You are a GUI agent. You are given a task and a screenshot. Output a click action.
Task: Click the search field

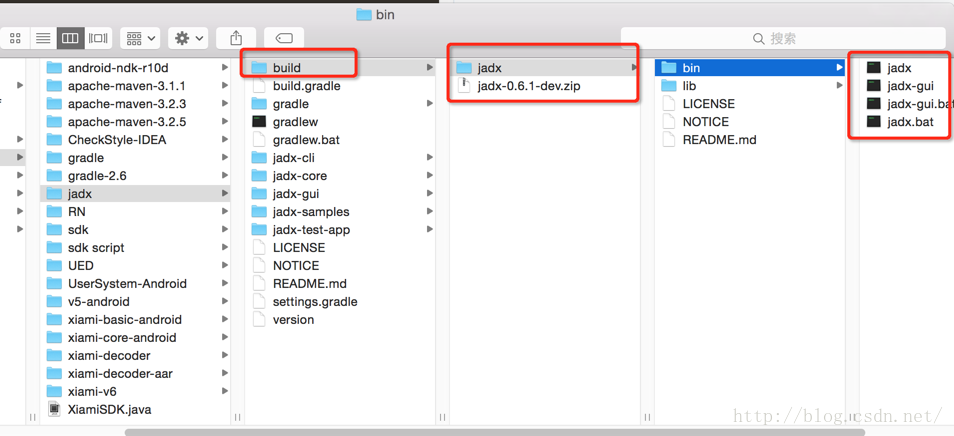coord(781,39)
